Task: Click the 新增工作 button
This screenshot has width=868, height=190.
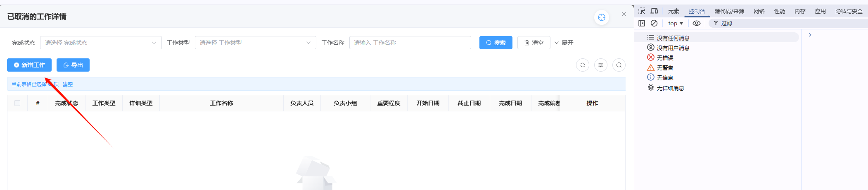Action: click(x=29, y=65)
